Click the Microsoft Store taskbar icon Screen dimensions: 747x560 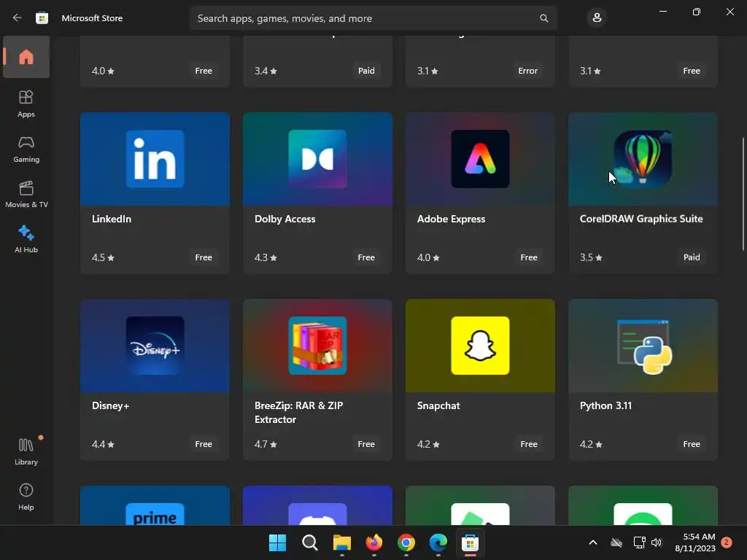pos(470,542)
